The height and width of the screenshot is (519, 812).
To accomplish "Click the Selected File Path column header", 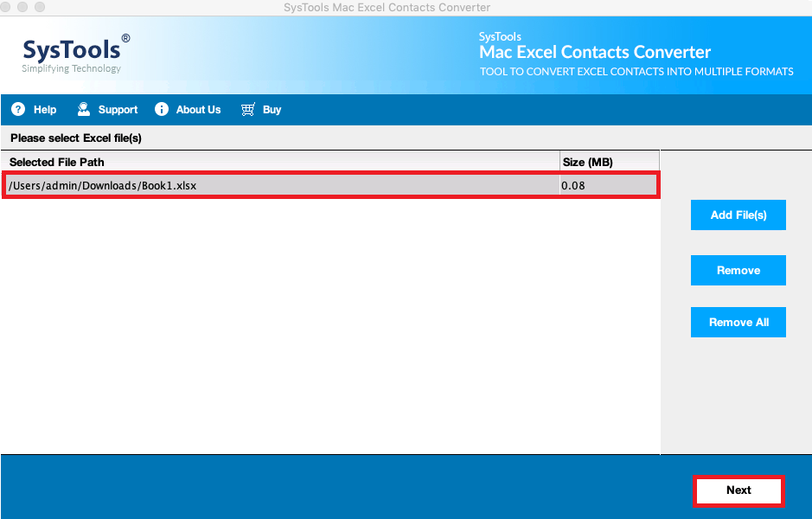I will pos(57,162).
